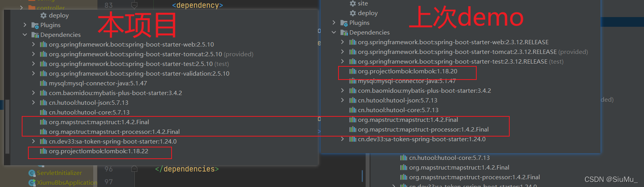Image resolution: width=644 pixels, height=187 pixels.
Task: Open ServletInitializer in project tree
Action: pos(59,173)
